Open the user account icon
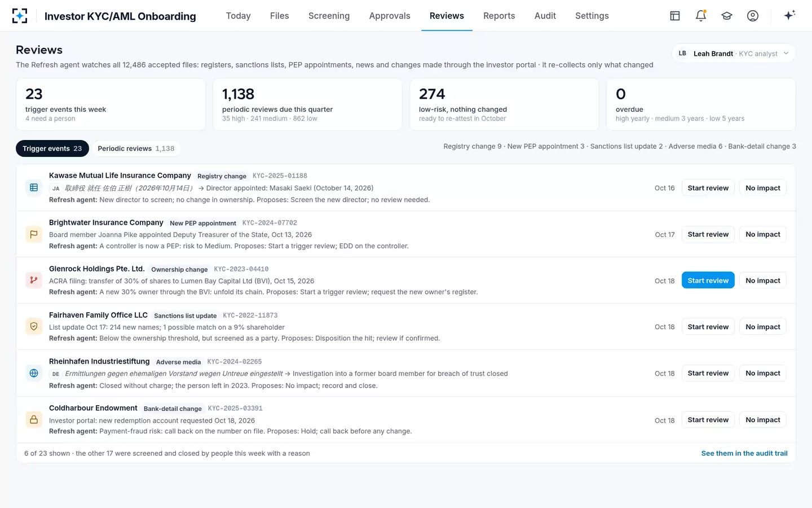 (753, 16)
